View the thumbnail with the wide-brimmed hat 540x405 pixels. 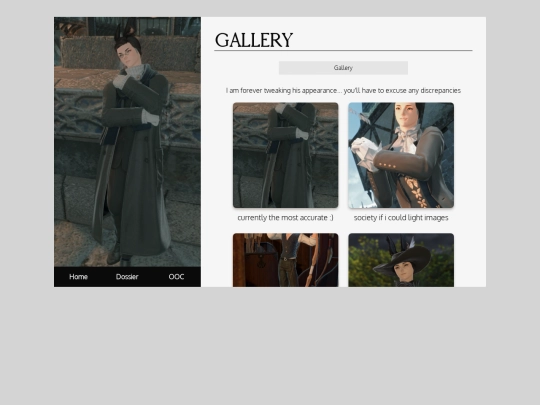pyautogui.click(x=401, y=260)
